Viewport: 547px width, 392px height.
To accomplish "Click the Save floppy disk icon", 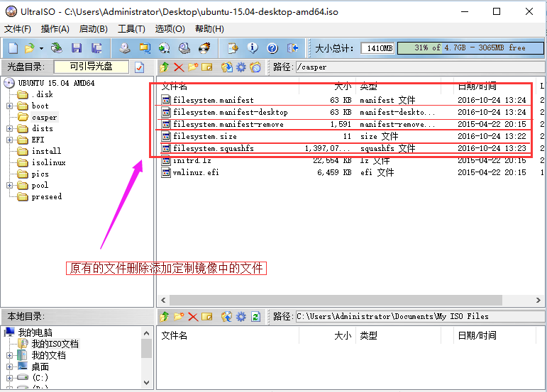I will point(77,48).
